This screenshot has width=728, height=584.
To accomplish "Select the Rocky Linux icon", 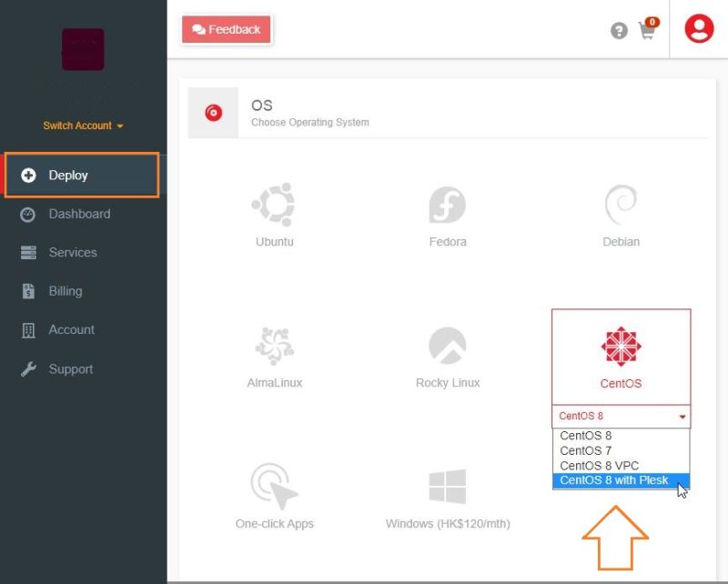I will point(448,346).
